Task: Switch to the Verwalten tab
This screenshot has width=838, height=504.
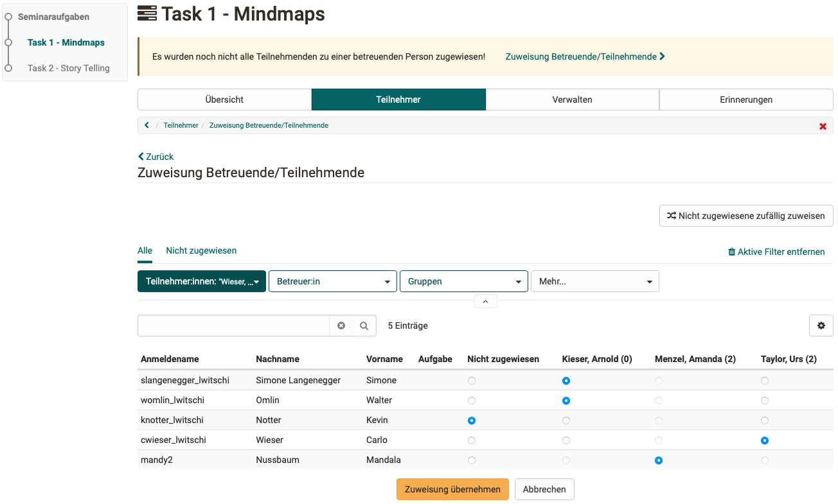Action: (572, 100)
